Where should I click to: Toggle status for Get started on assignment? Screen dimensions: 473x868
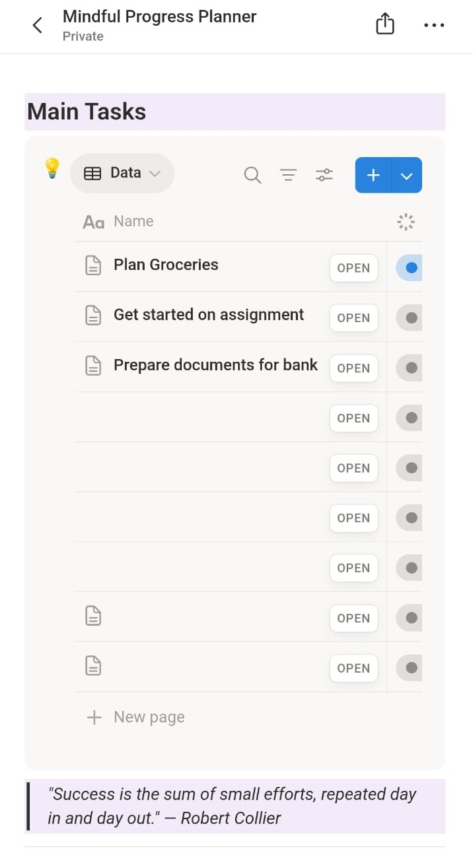410,318
